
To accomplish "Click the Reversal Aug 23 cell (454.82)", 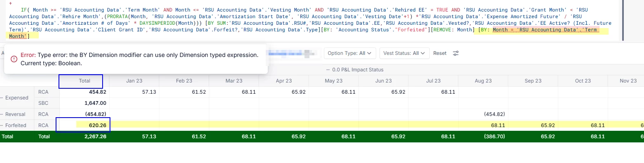I will coord(483,114).
